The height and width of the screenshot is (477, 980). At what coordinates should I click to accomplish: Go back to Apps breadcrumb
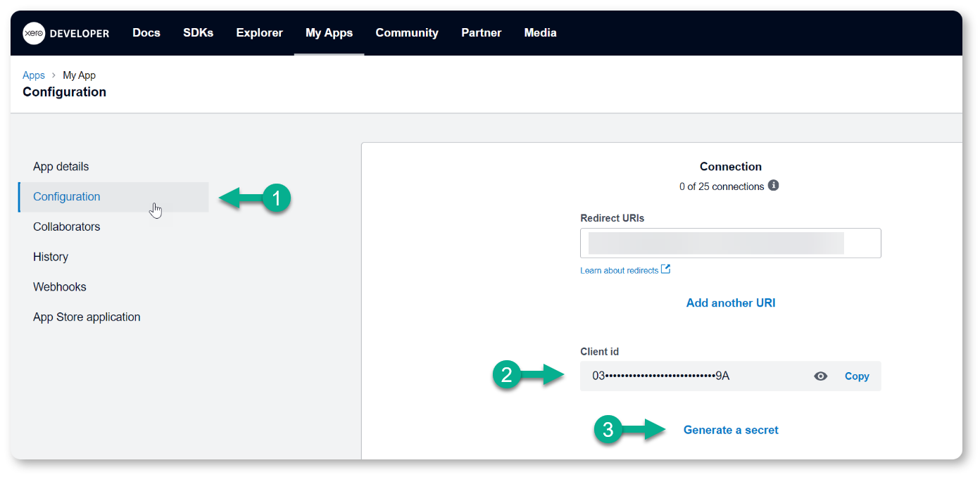pyautogui.click(x=34, y=75)
